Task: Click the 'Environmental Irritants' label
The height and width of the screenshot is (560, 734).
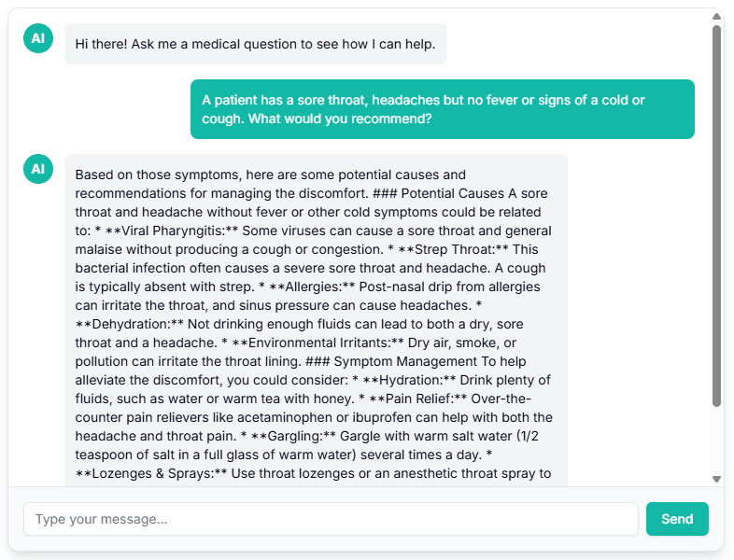Action: (318, 343)
